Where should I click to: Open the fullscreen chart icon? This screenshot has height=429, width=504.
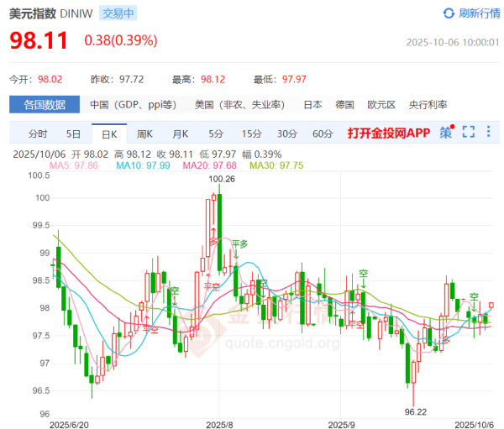[x=469, y=132]
